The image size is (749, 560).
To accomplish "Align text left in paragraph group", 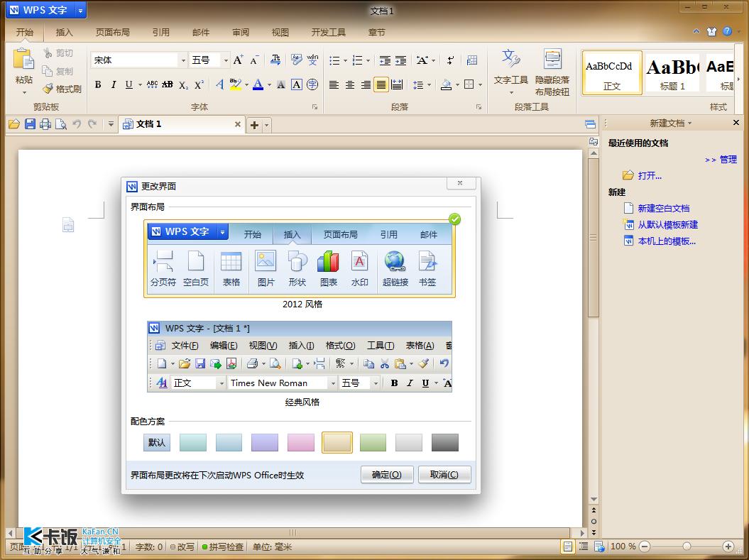I will pos(334,85).
